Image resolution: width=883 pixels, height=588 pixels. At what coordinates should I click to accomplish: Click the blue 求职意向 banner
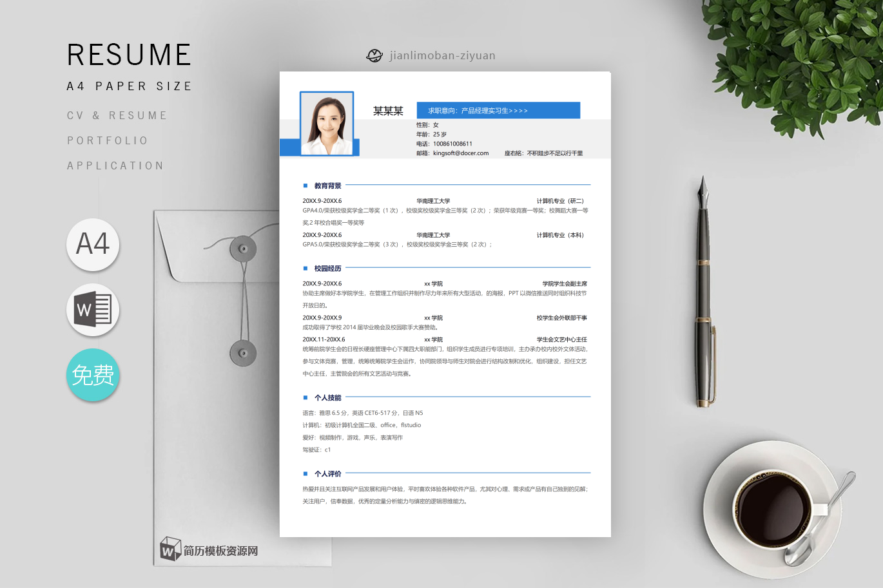498,110
